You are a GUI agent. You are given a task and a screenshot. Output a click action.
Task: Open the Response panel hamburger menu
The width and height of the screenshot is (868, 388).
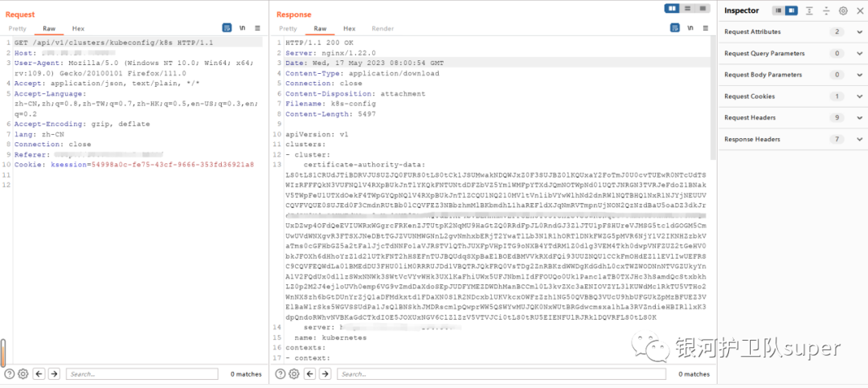tap(706, 27)
